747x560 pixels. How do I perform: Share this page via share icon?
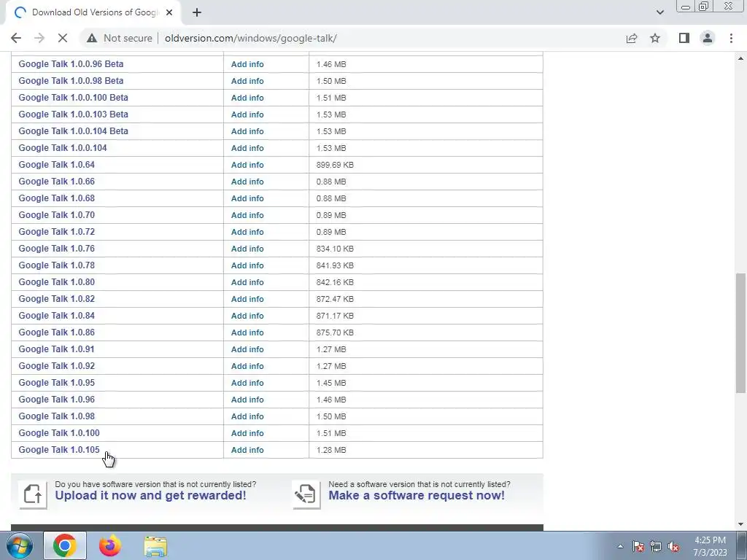pos(632,38)
